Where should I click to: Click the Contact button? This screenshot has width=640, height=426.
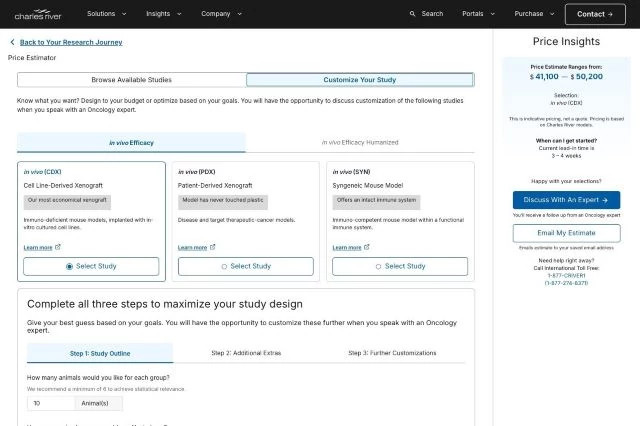click(596, 14)
